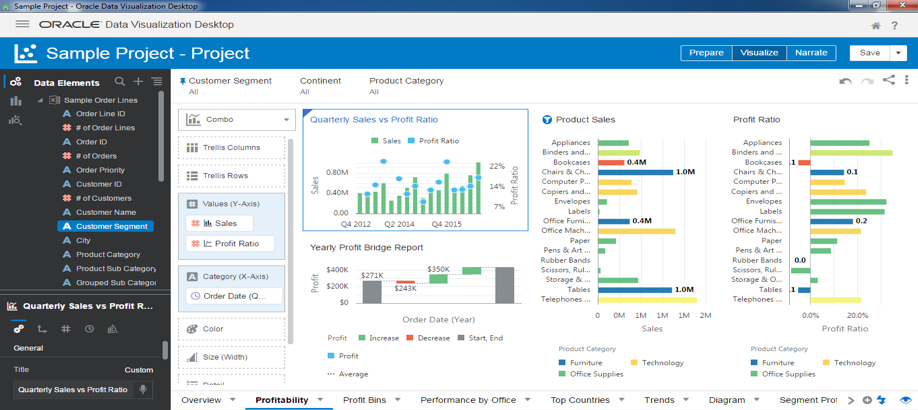Open the Axis properties tab icon

coord(42,329)
